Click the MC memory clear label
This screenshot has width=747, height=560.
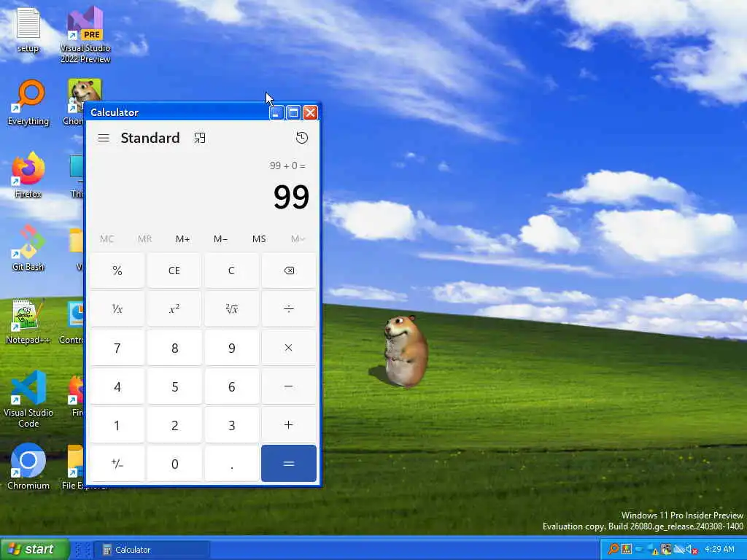click(107, 239)
